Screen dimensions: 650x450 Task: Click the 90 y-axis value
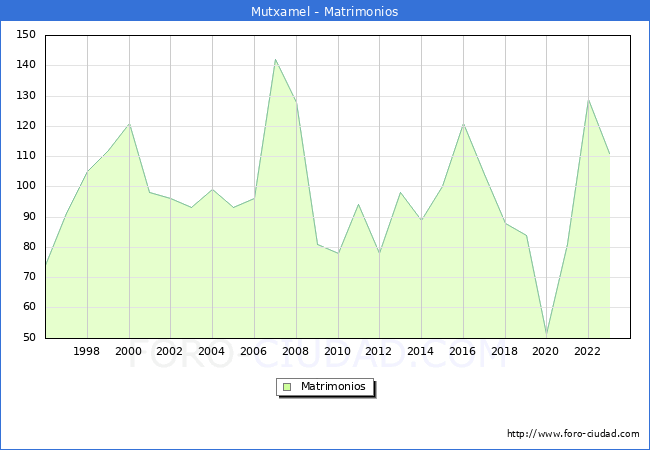[x=29, y=217]
